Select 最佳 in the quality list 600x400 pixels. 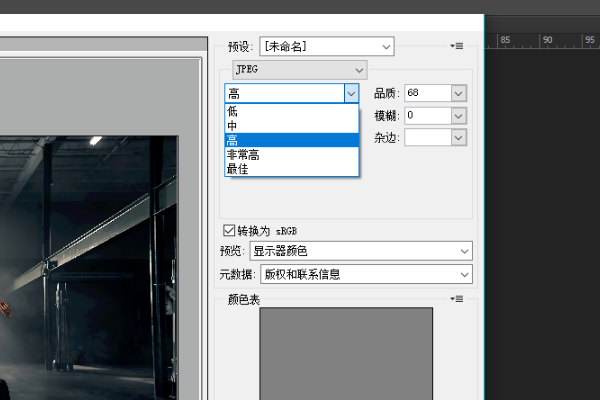pos(290,169)
